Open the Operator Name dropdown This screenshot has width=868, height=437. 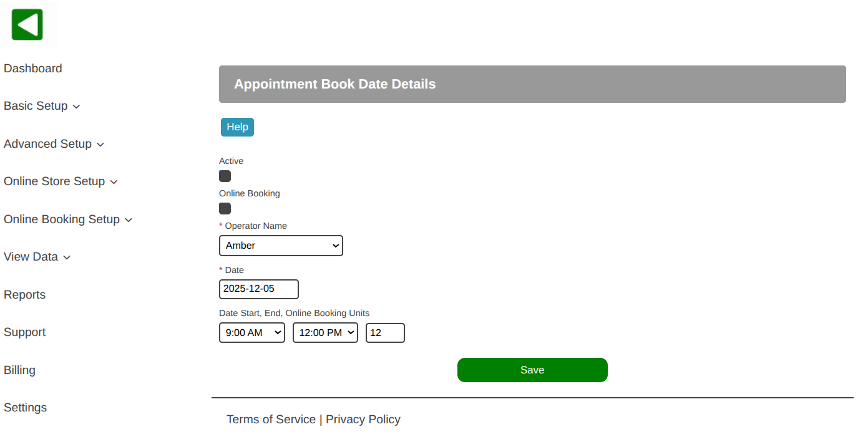pos(281,246)
